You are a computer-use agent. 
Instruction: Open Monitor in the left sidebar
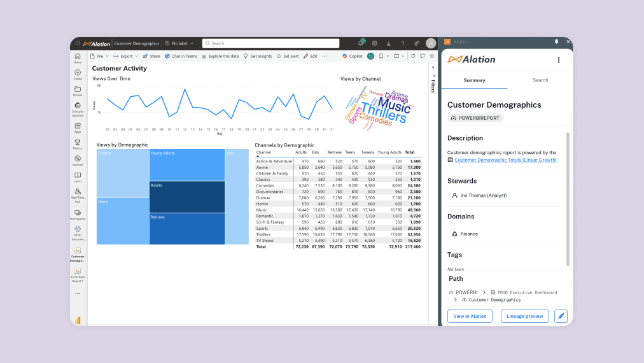click(x=78, y=160)
